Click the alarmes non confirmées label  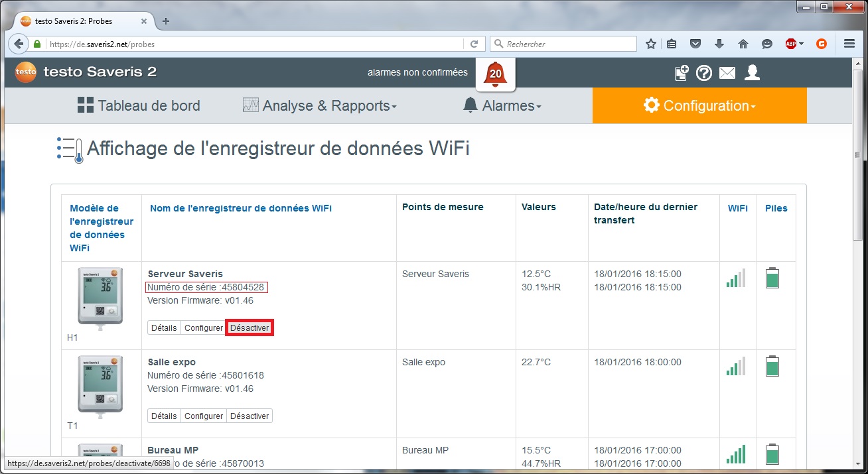[417, 72]
